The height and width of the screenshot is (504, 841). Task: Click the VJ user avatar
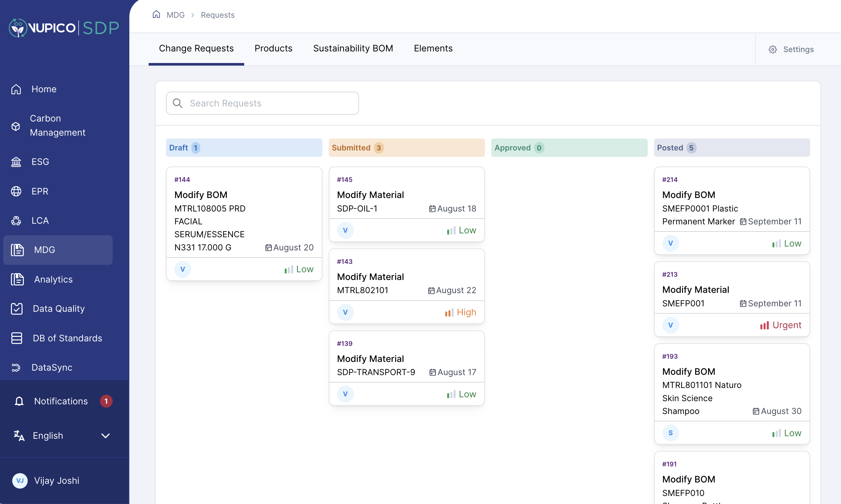(x=20, y=481)
